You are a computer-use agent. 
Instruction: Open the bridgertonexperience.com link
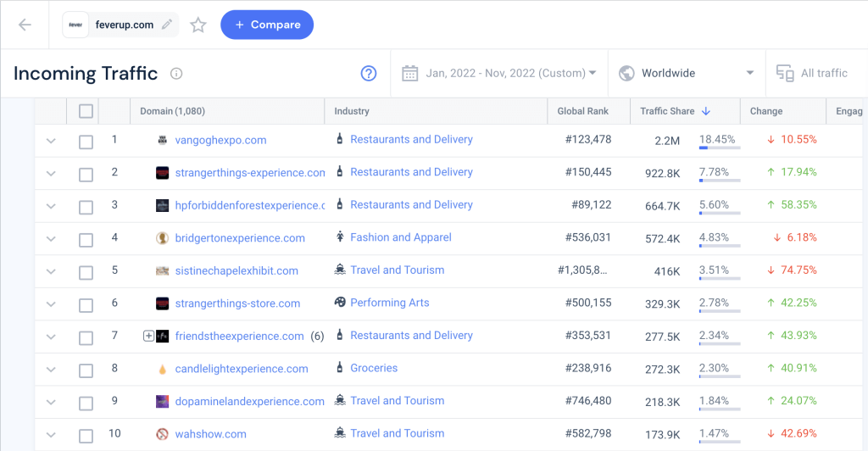click(240, 238)
